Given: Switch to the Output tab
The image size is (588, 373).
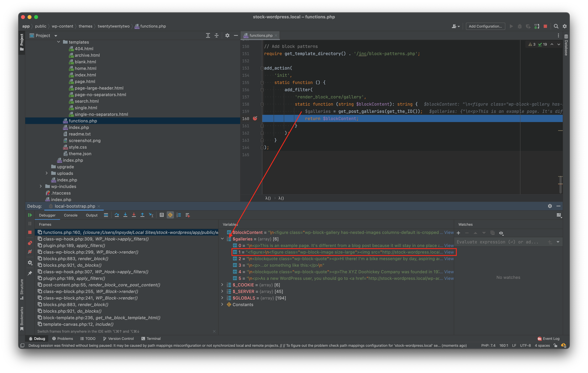Looking at the screenshot, I should [92, 215].
